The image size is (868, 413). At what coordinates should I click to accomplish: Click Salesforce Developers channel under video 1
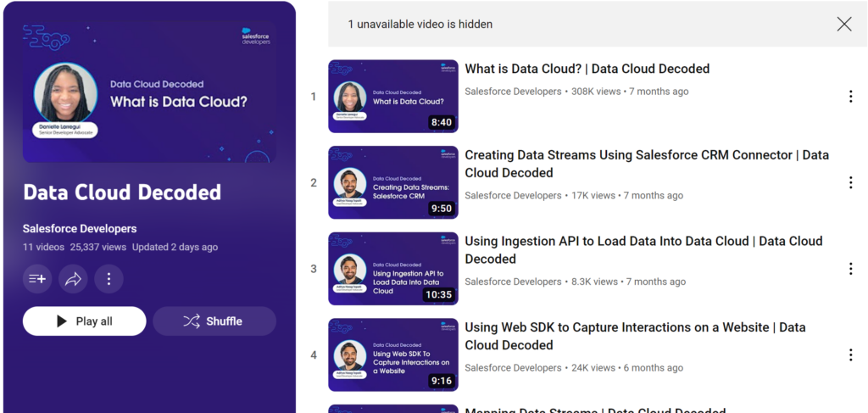(513, 92)
